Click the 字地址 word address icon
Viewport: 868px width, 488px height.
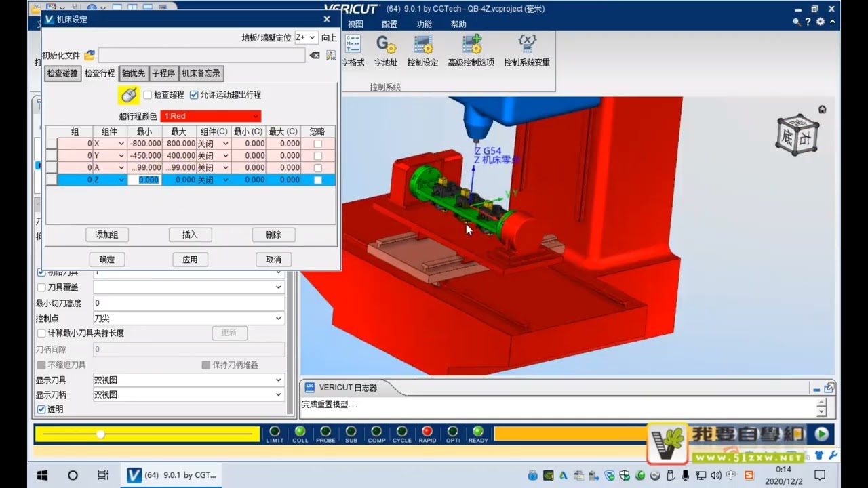coord(386,45)
